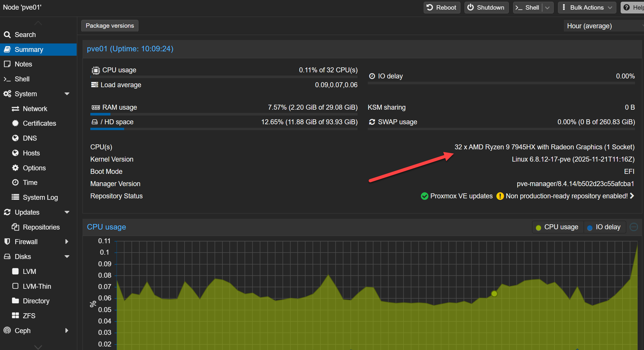644x350 pixels.
Task: Click the System Log list icon
Action: pos(15,197)
